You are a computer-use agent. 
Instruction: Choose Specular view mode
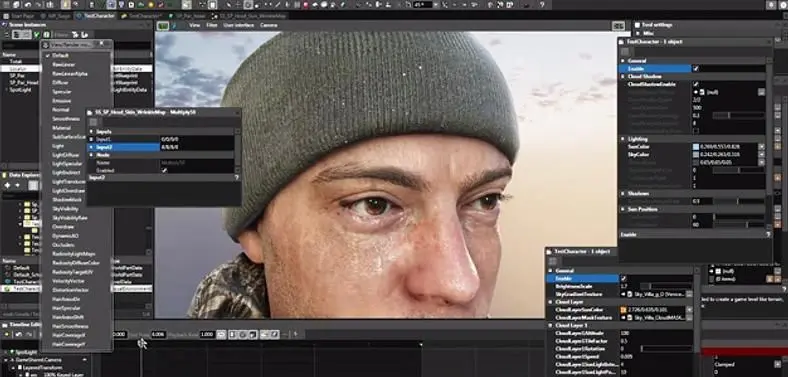pyautogui.click(x=62, y=91)
